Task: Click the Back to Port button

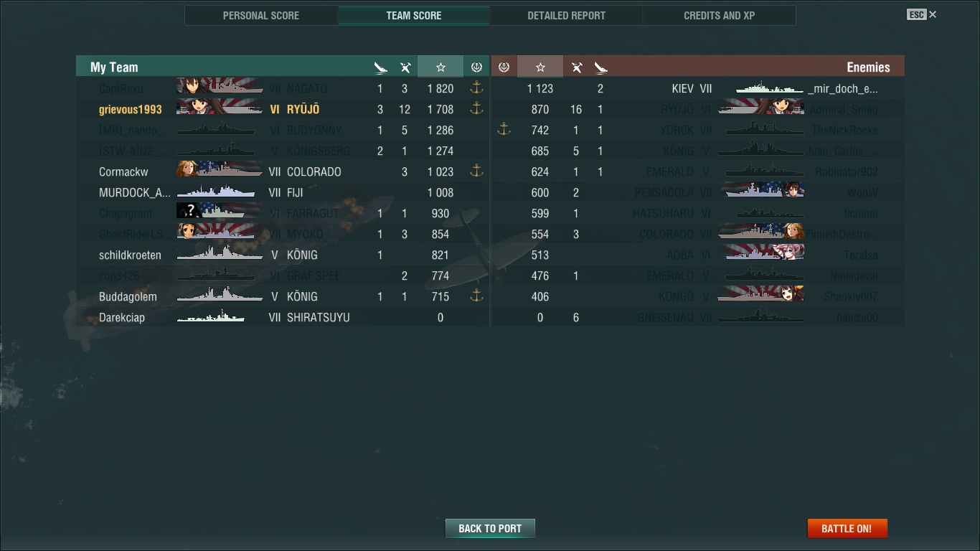Action: point(490,529)
